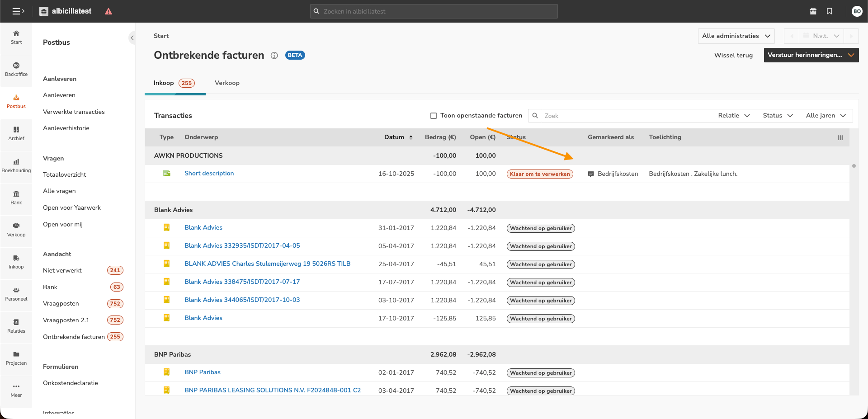Switch to the Verkoop tab

pyautogui.click(x=227, y=83)
